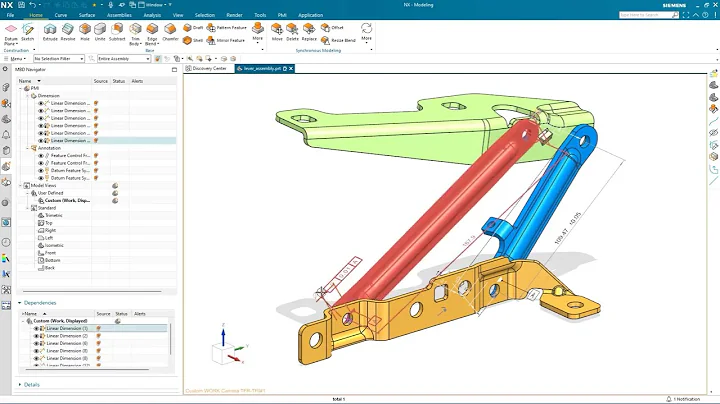Click the horizontal scrollbar in Dependencies list
Viewport: 720px width, 404px height.
click(x=87, y=369)
